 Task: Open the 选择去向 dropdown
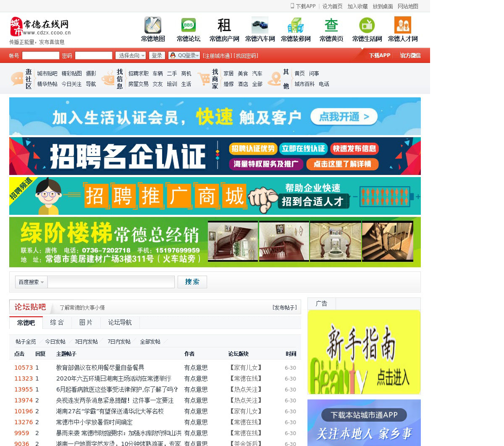click(131, 55)
